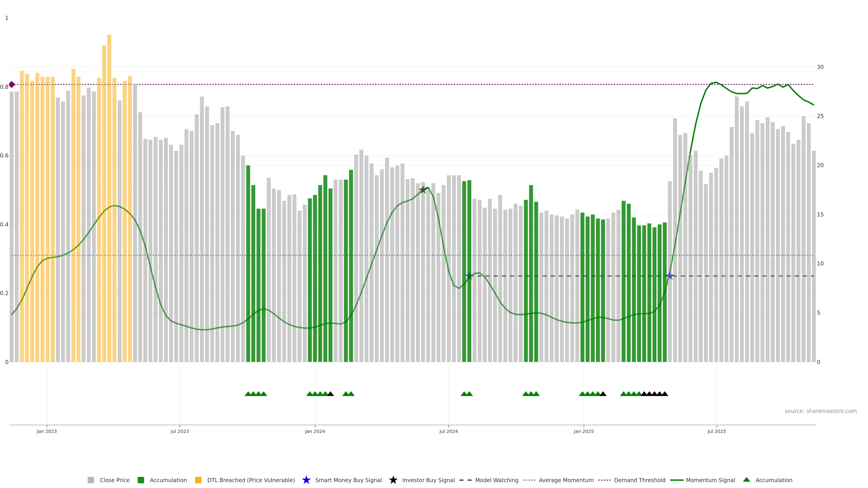Click the grey Close Price legend swatch
The height and width of the screenshot is (488, 868).
point(91,480)
